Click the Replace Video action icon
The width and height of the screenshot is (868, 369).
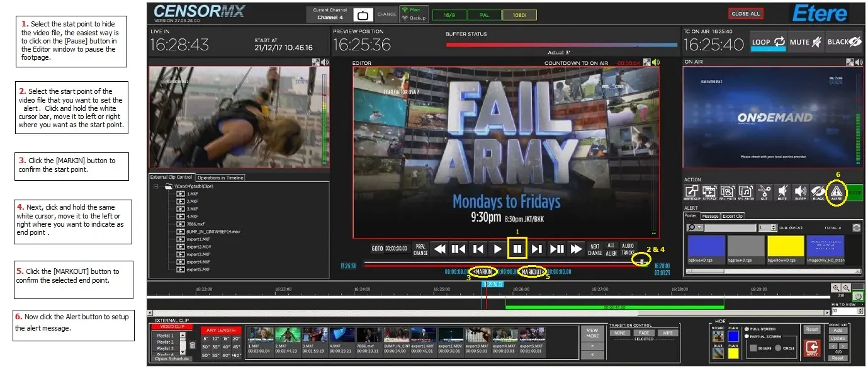[x=728, y=193]
